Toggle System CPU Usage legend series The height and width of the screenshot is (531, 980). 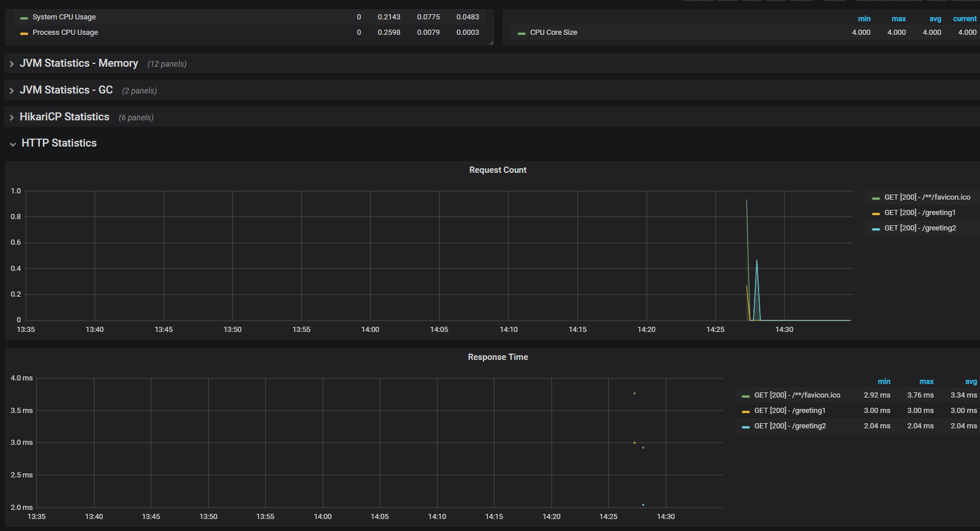pyautogui.click(x=64, y=17)
